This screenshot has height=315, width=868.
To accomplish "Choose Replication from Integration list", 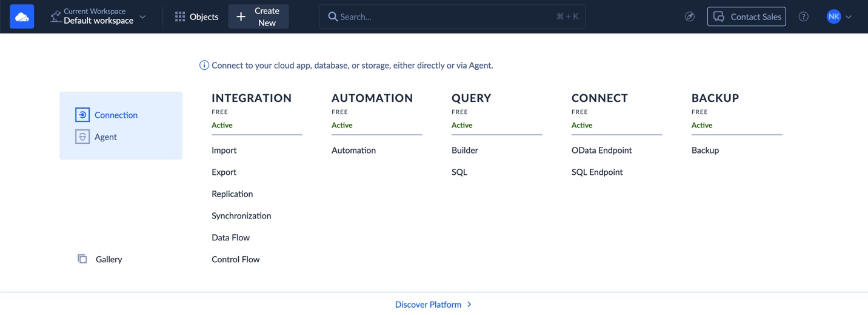I will tap(232, 194).
